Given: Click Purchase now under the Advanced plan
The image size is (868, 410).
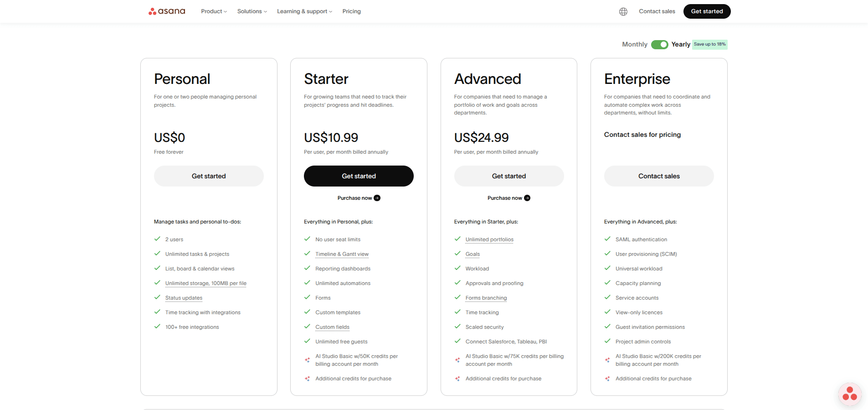Looking at the screenshot, I should 509,198.
